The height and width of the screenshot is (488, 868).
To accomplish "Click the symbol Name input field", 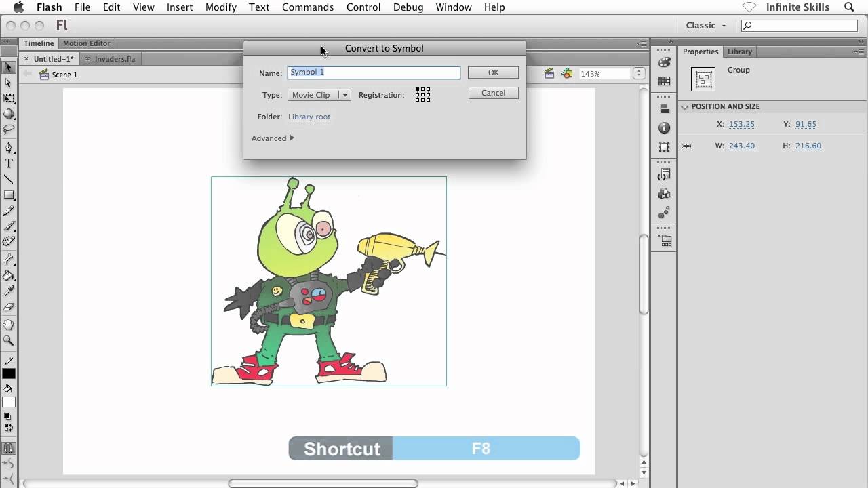I will click(x=374, y=73).
